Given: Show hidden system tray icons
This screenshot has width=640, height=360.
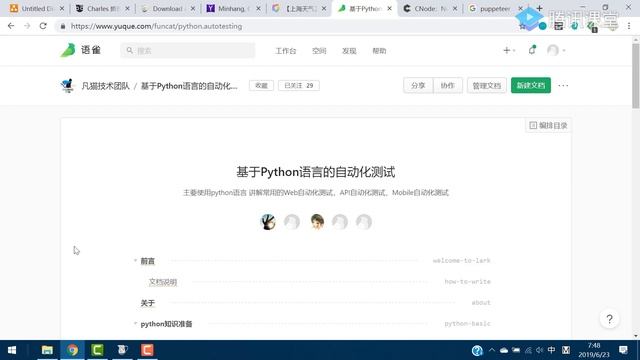Looking at the screenshot, I should click(x=492, y=350).
